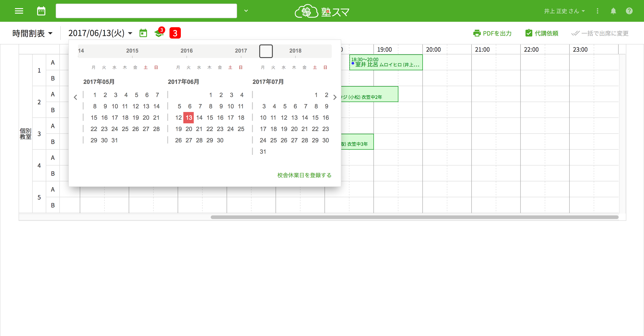Click the calendar icon in the header

coord(41,11)
